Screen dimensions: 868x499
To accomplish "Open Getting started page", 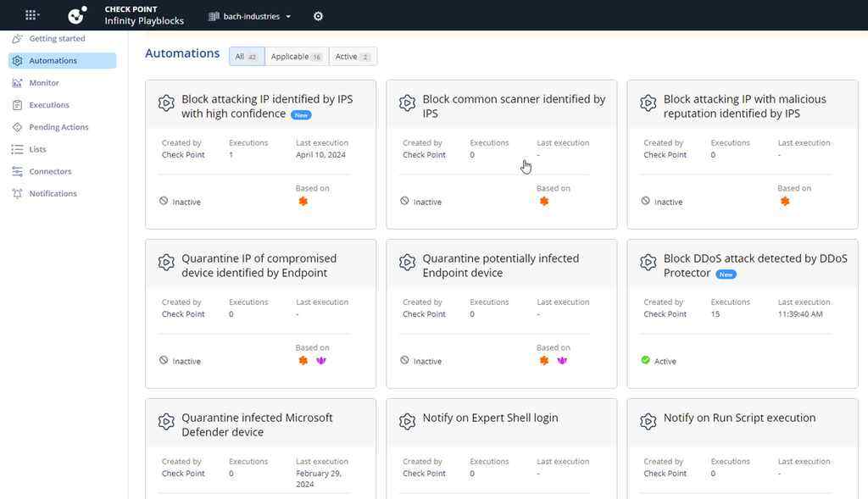I will coord(57,39).
